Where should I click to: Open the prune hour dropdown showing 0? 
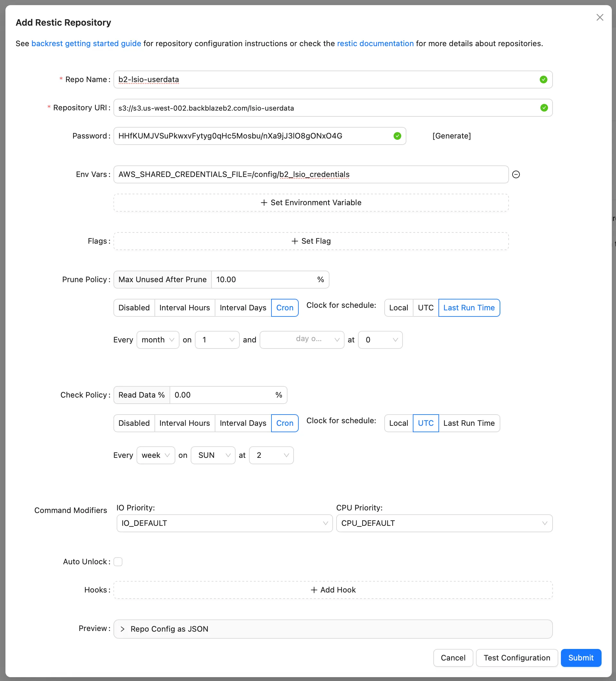point(380,340)
